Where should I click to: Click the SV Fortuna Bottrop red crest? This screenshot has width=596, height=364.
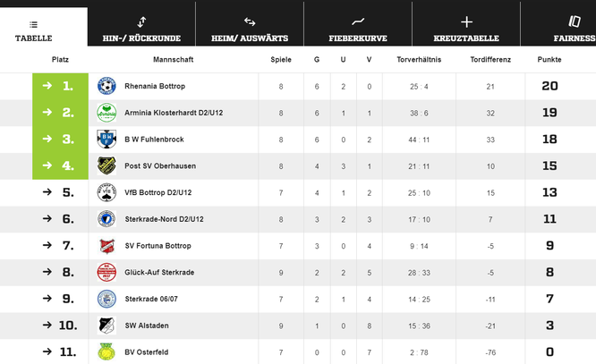pos(106,246)
